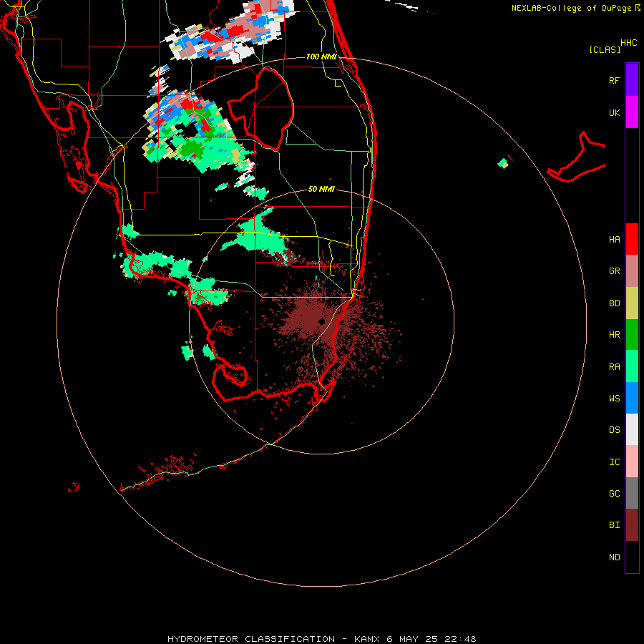Viewport: 644px width, 644px height.
Task: Click the 100 NMI range ring label
Action: click(x=321, y=57)
